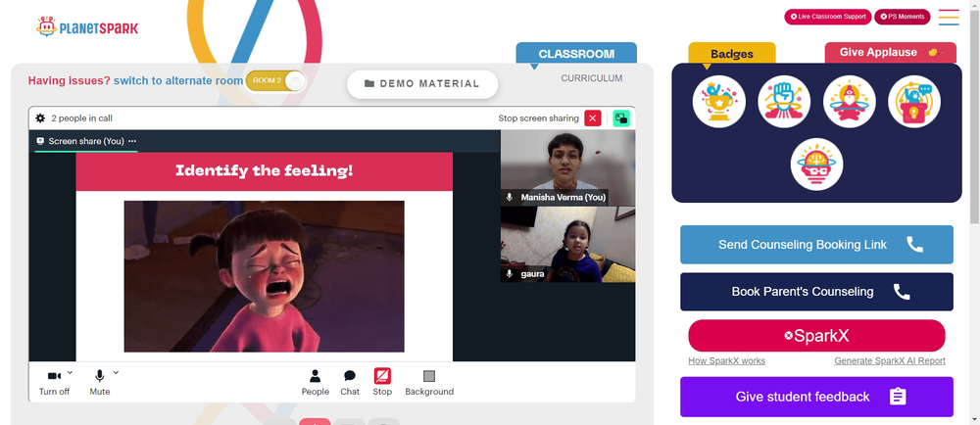Switch to the CLASSROOM tab
The height and width of the screenshot is (425, 980).
[576, 54]
